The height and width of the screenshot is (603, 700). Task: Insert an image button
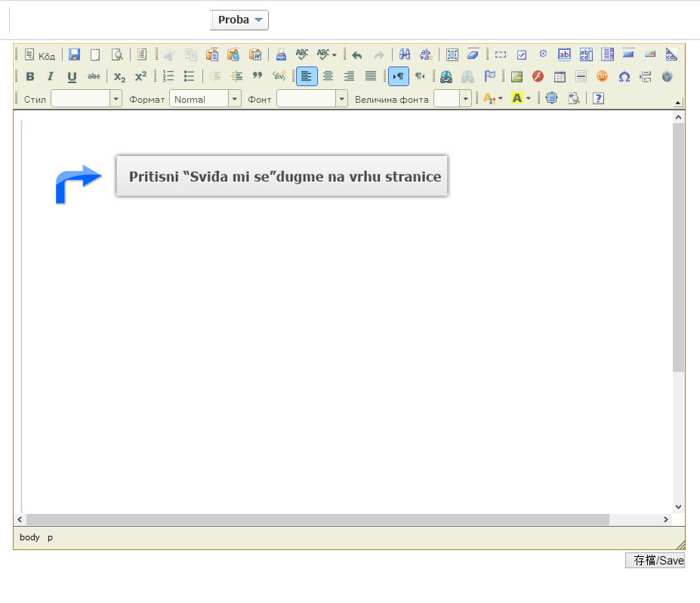[650, 55]
